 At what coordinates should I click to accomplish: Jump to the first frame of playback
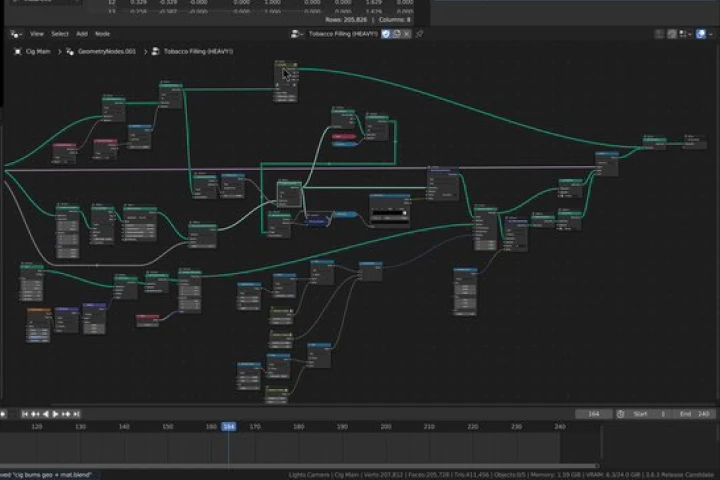(25, 414)
